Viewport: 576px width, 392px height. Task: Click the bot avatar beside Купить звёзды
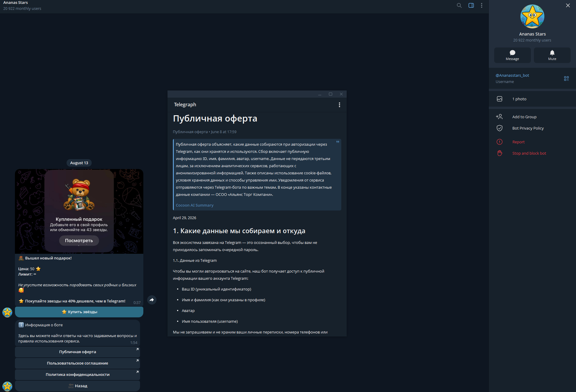(7, 312)
